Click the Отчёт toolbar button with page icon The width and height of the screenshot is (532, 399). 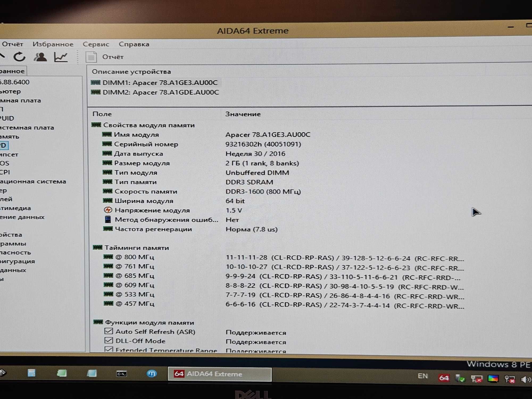pyautogui.click(x=105, y=57)
